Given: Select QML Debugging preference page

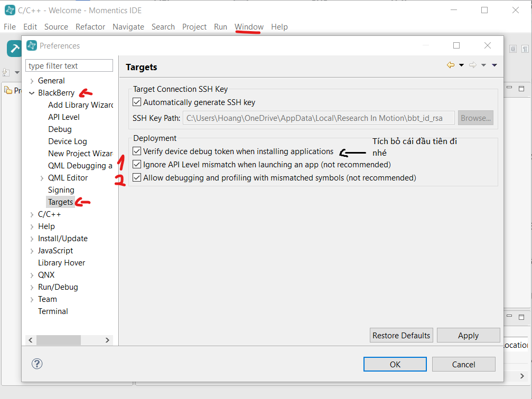Looking at the screenshot, I should click(80, 166).
